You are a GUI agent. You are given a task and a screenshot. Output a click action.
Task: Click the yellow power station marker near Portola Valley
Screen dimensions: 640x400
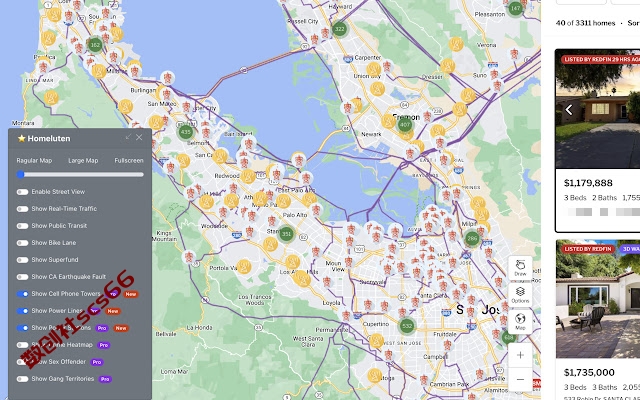point(244,267)
